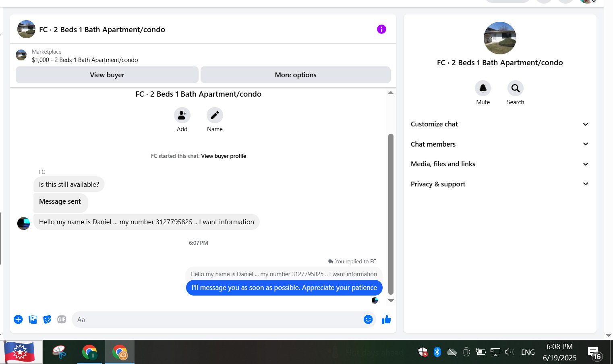Click Name edit pencil icon
This screenshot has height=364, width=613.
(x=215, y=115)
